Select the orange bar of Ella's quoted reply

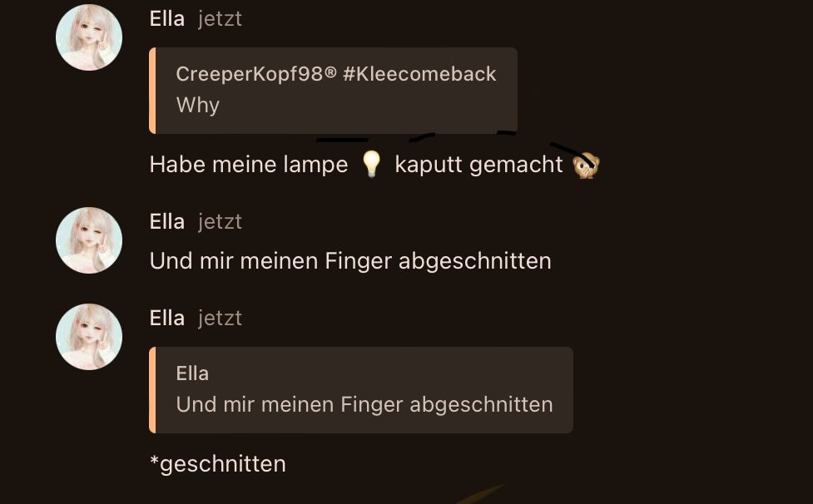[152, 390]
